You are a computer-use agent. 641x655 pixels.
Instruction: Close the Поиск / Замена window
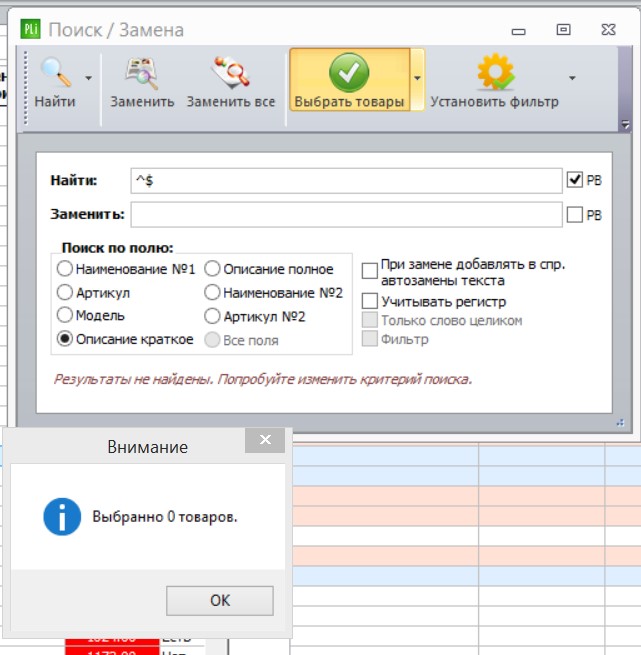(608, 30)
